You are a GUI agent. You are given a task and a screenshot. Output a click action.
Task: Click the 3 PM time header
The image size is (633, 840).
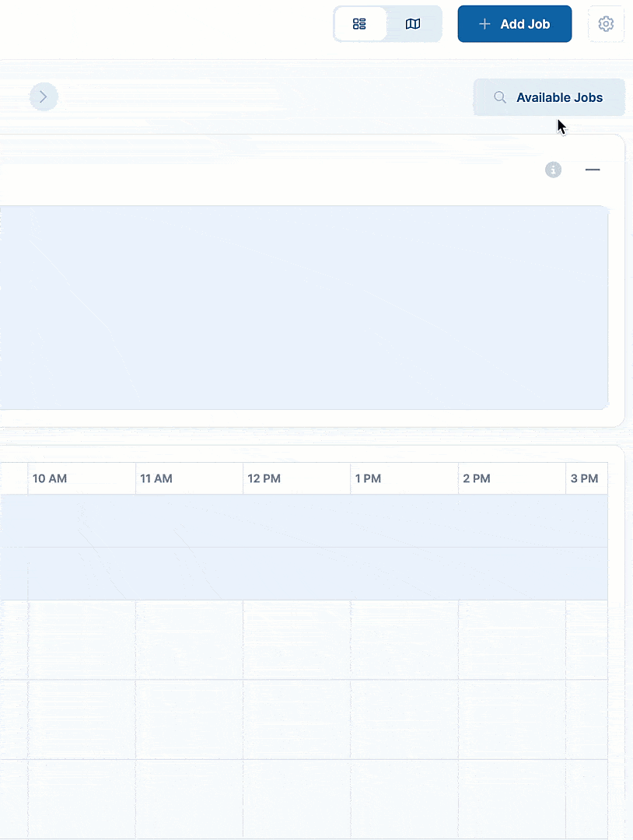(x=586, y=478)
